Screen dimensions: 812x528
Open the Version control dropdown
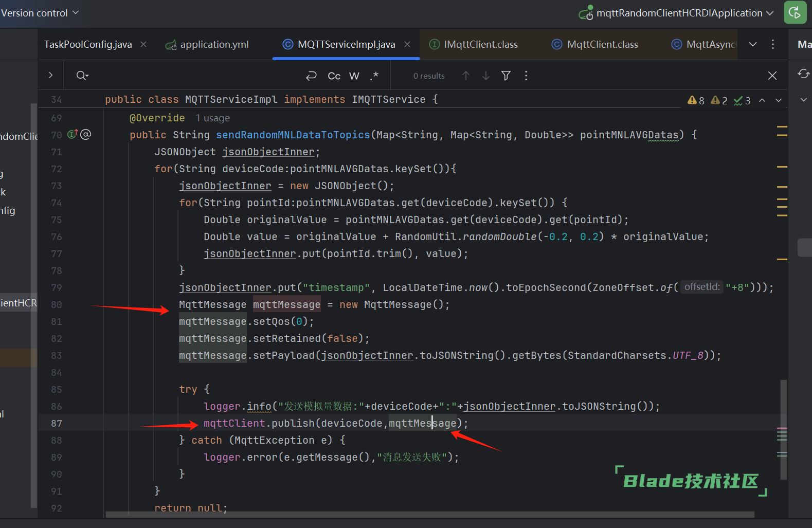coord(39,13)
